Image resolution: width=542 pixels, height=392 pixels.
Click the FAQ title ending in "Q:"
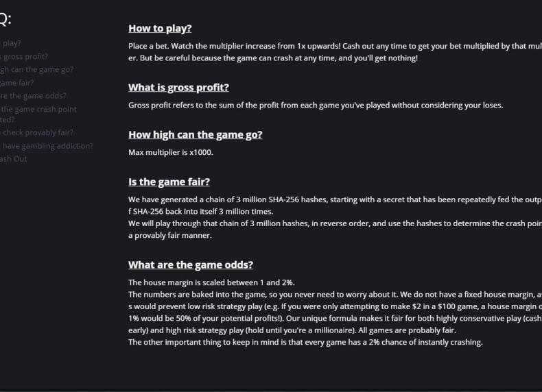pyautogui.click(x=5, y=19)
